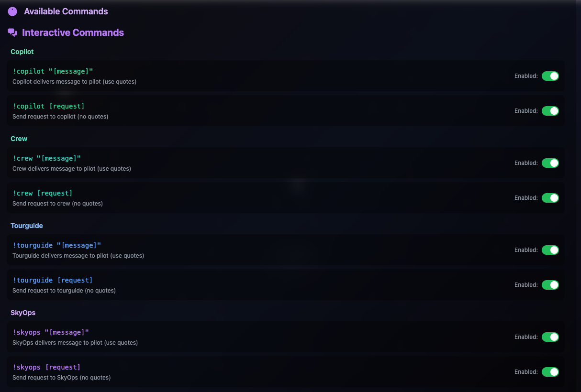
Task: Click the !copilot "[message]" command text
Action: tap(53, 71)
